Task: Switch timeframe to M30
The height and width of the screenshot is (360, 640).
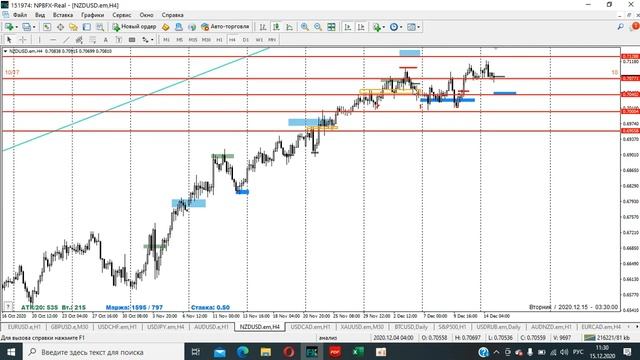Action: click(206, 40)
